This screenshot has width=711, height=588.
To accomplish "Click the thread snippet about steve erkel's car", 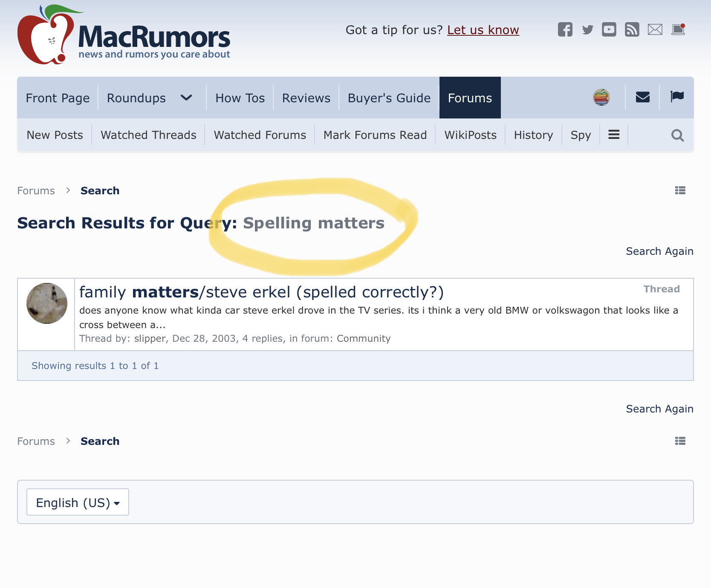I will click(379, 317).
